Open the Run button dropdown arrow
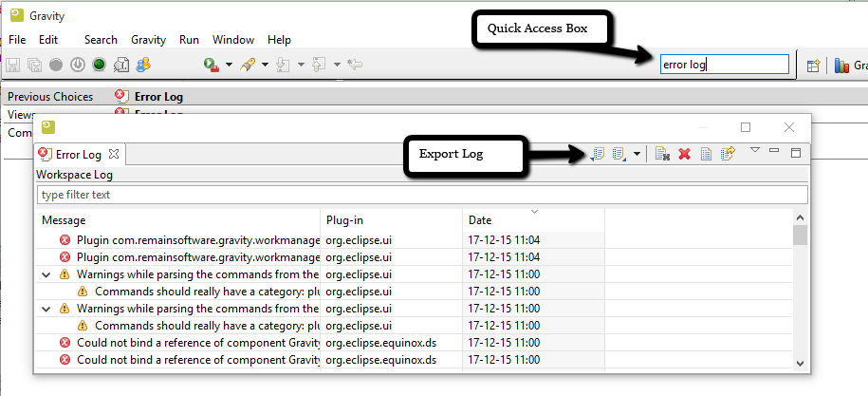Screen dimensions: 868x396 (230, 66)
